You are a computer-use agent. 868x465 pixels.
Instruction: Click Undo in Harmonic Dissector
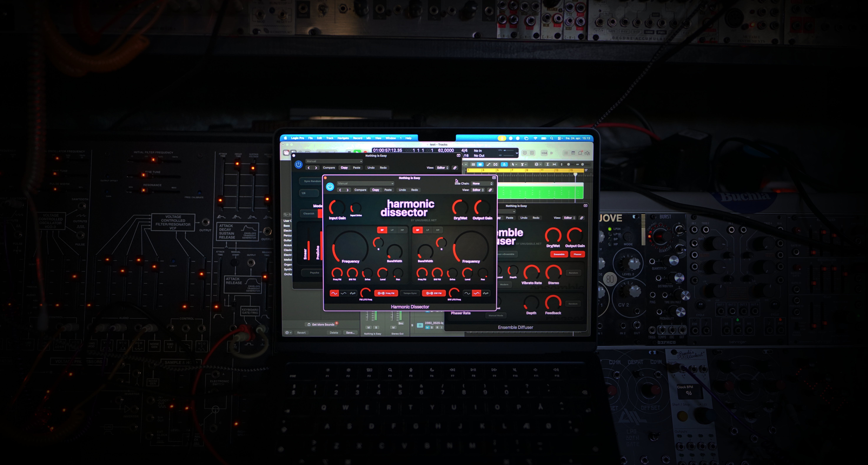tap(402, 190)
